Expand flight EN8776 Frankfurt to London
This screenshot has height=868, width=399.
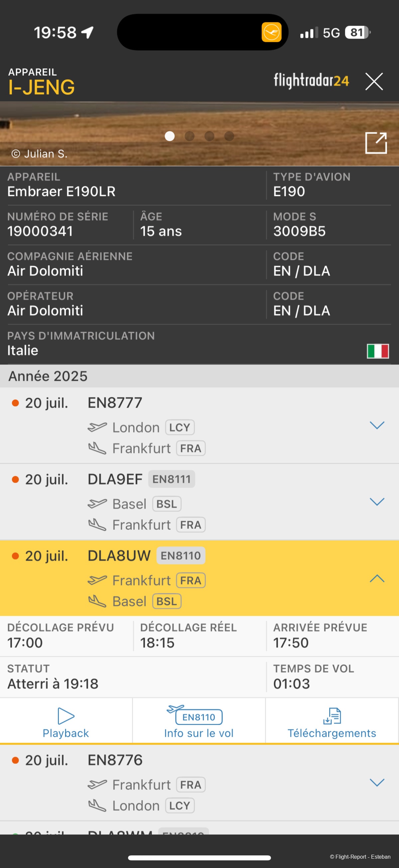tap(377, 782)
